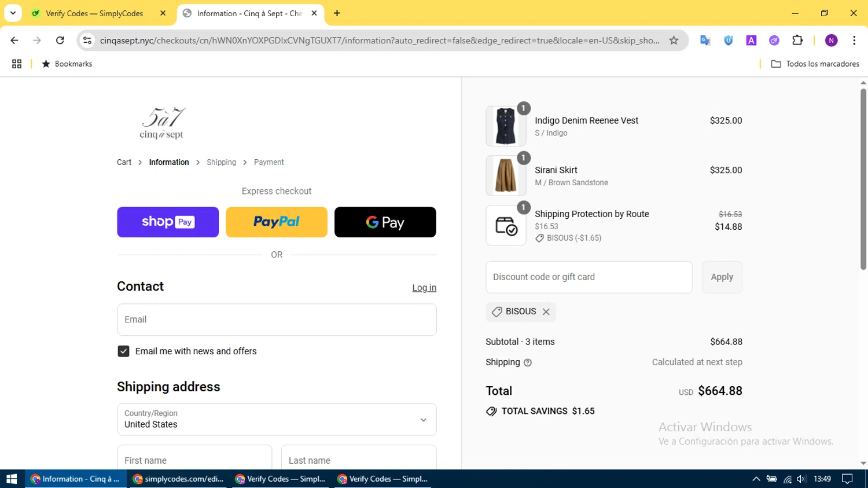Switch to third taskbar window Verify Codes — Simpl...
Screen dimensions: 868x488
[281, 479]
